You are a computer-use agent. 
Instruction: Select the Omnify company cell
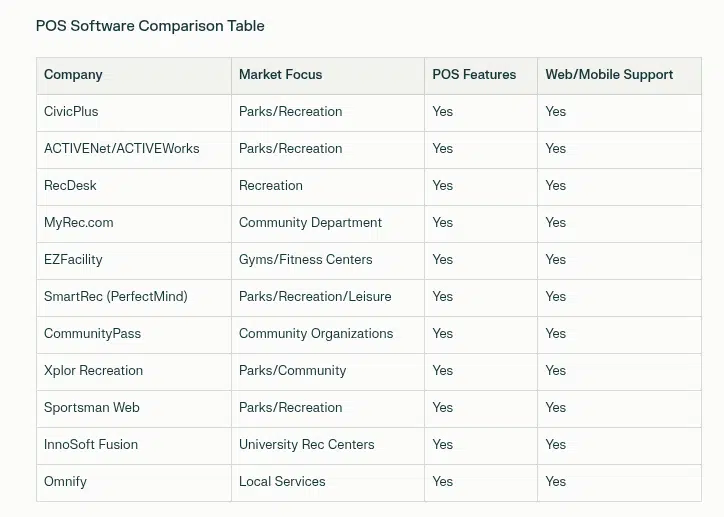click(x=65, y=482)
